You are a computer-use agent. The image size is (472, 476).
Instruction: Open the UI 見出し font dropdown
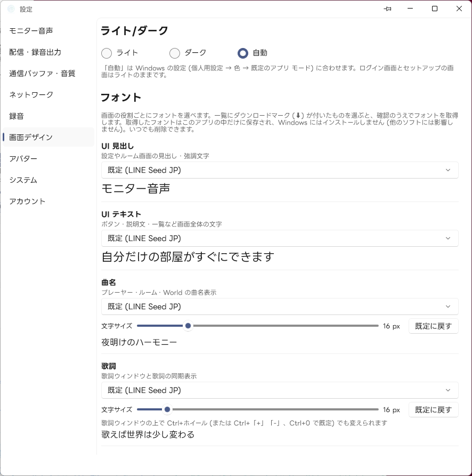(280, 170)
